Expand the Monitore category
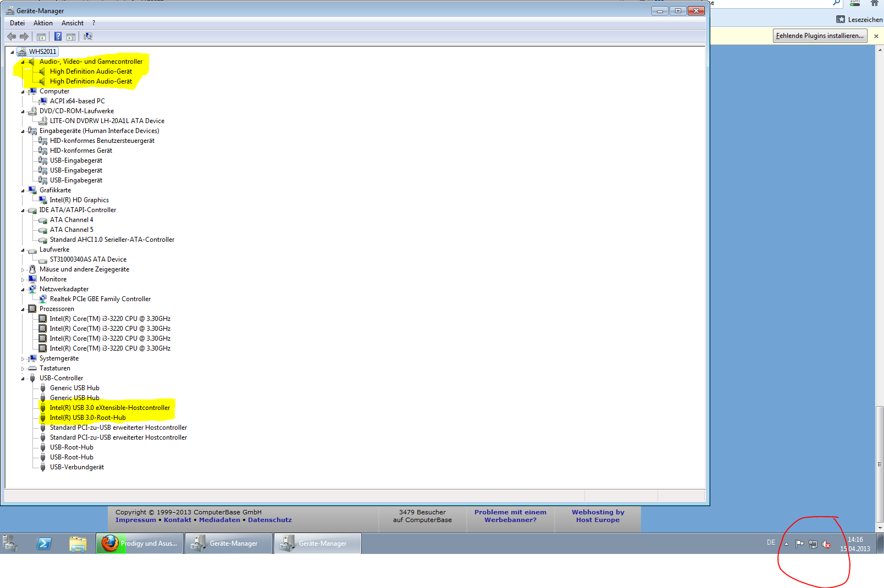Screen dimensions: 884x588 (x=23, y=280)
